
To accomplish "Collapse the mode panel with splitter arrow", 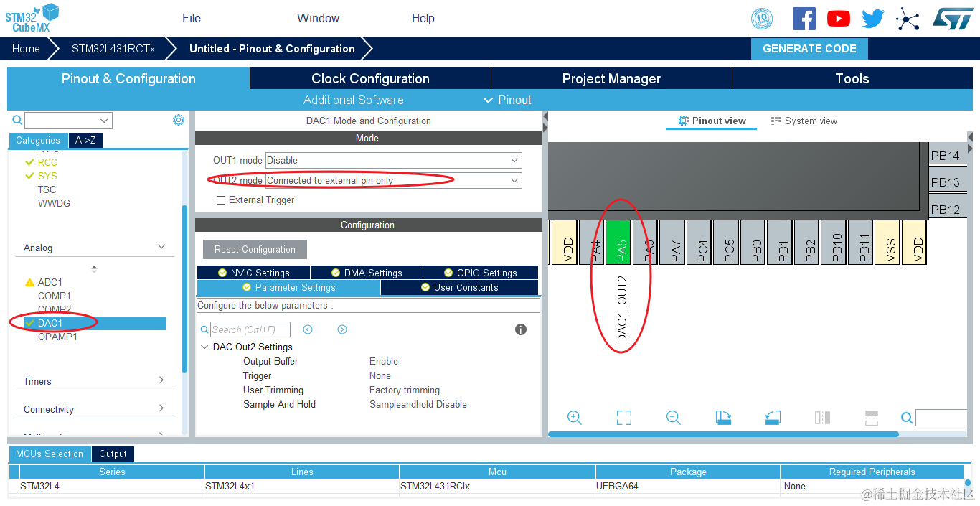I will [545, 116].
